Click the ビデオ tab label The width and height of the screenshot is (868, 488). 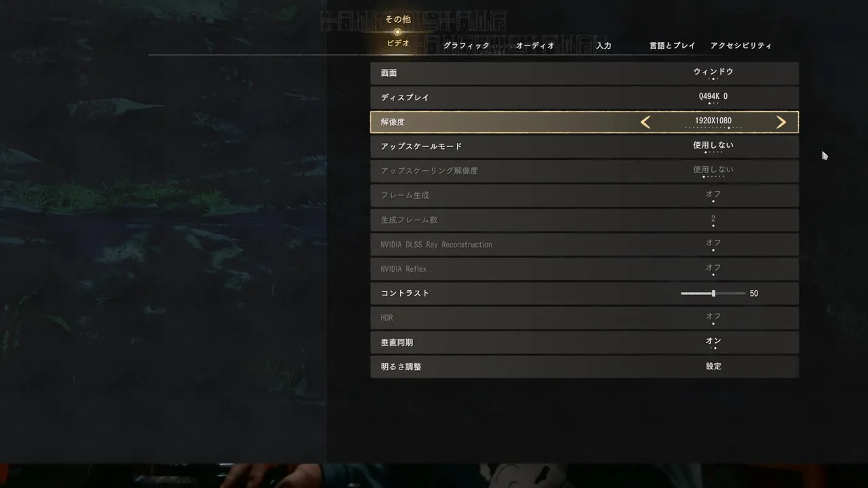[x=398, y=43]
